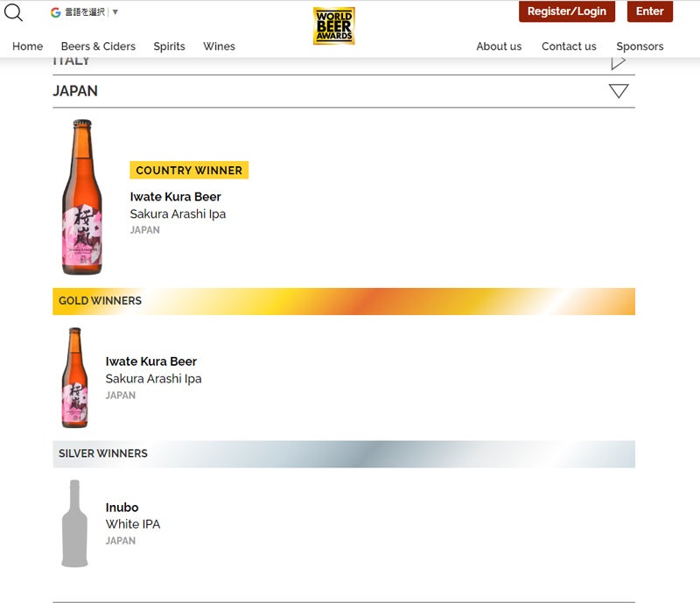Click the Register/Login button
This screenshot has height=603, width=700.
click(x=566, y=11)
